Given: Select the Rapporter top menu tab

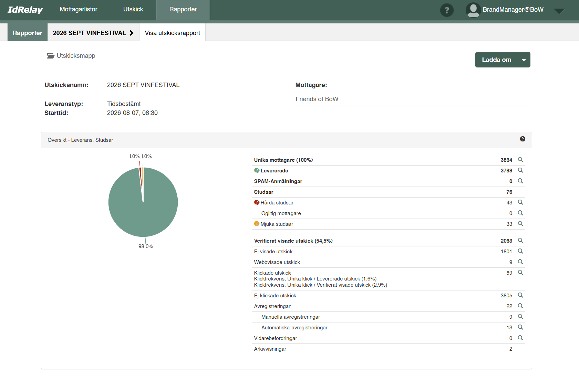Looking at the screenshot, I should pos(183,10).
